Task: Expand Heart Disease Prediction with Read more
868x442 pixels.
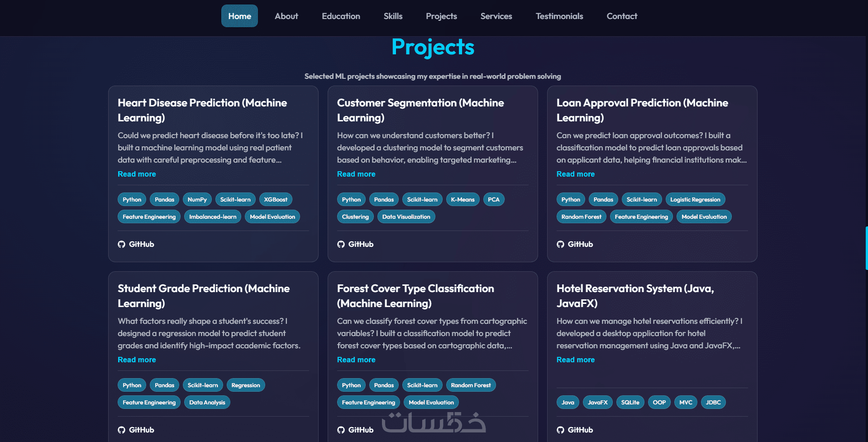Action: click(137, 174)
